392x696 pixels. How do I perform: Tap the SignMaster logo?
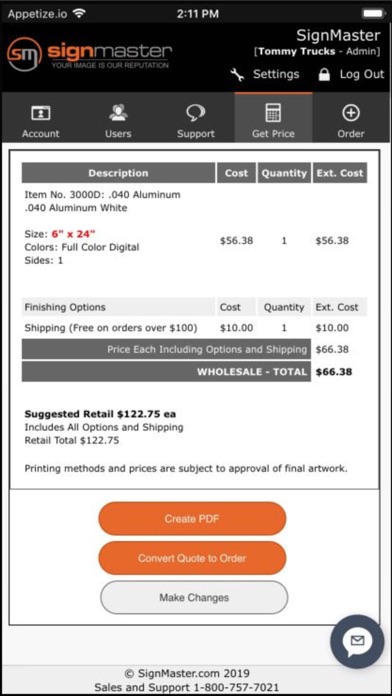tap(89, 54)
